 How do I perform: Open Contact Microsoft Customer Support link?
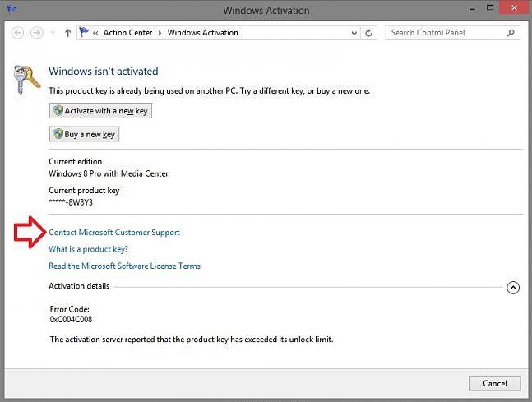coord(114,233)
